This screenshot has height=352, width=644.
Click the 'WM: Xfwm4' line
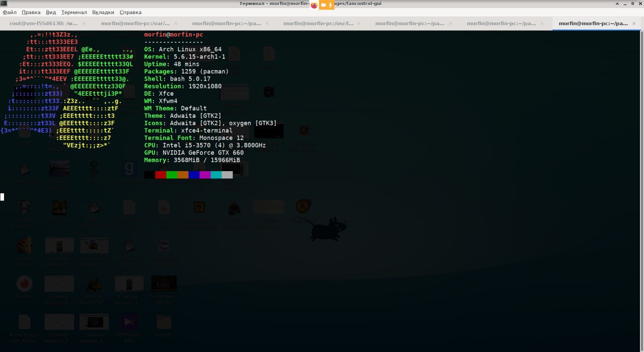(160, 101)
